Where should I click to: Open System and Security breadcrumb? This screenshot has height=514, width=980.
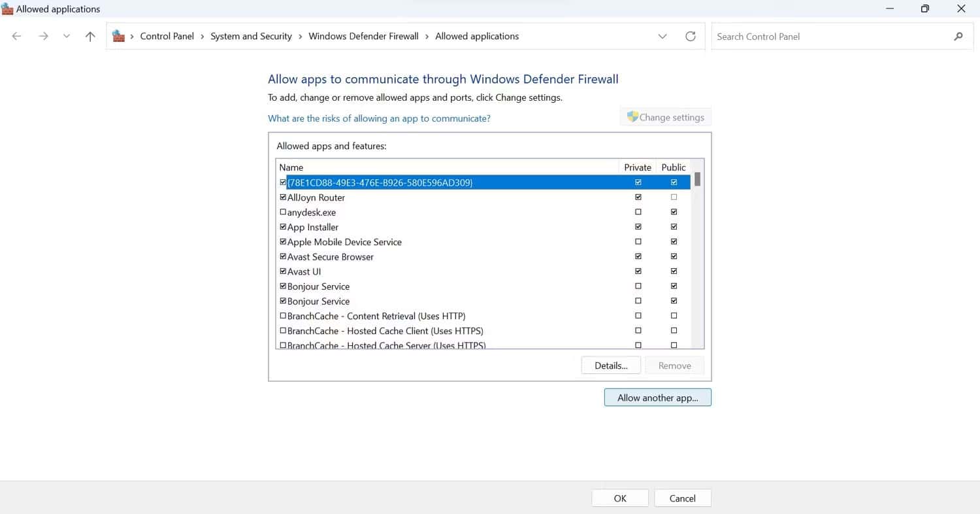pyautogui.click(x=251, y=37)
